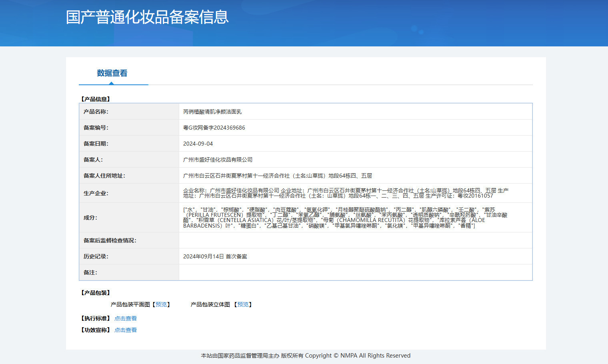This screenshot has width=608, height=364.
Task: Click the 【产品信息】 section heading
Action: point(96,99)
